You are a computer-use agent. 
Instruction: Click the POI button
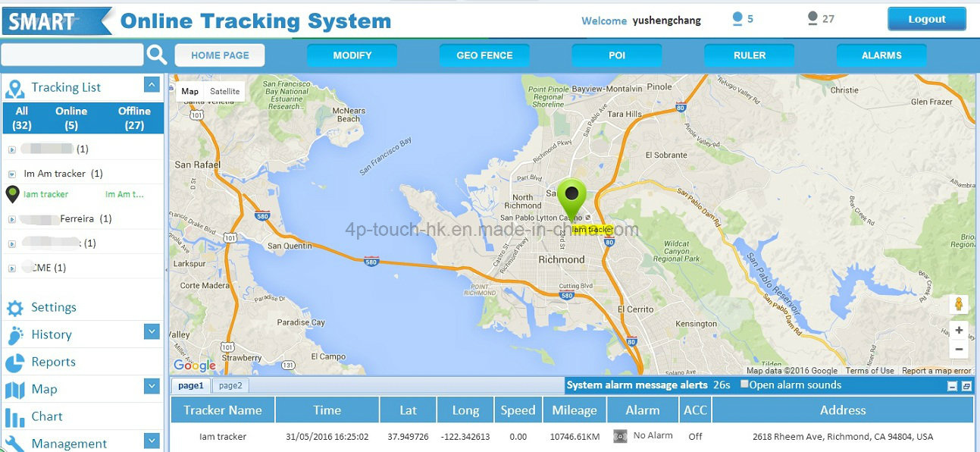pos(617,55)
